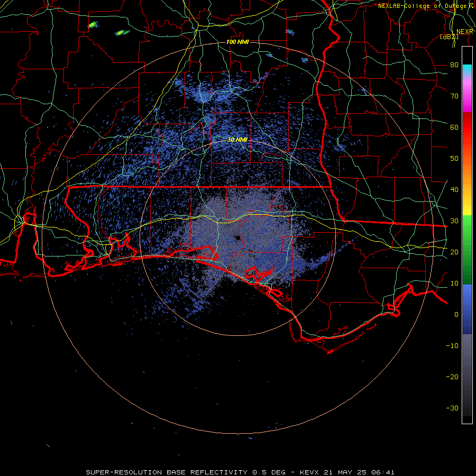Click the 50 value on the dBZ scale
Image resolution: width=476 pixels, height=476 pixels.
[x=454, y=159]
